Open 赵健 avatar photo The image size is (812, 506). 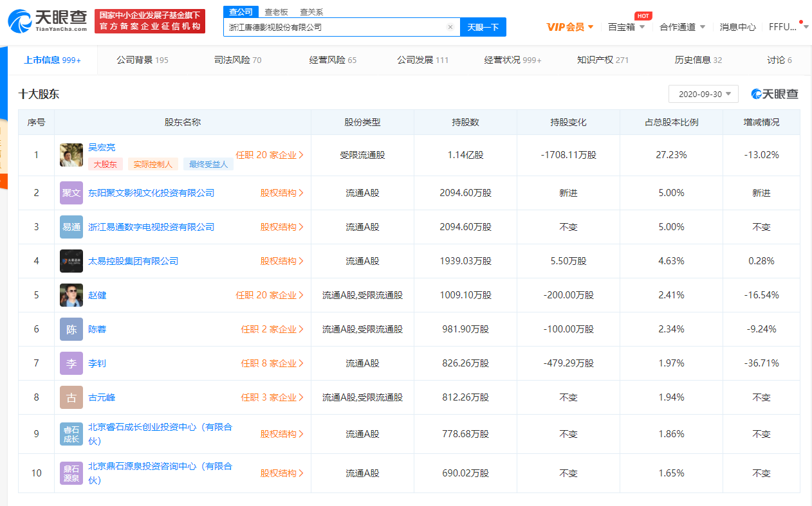coord(71,295)
